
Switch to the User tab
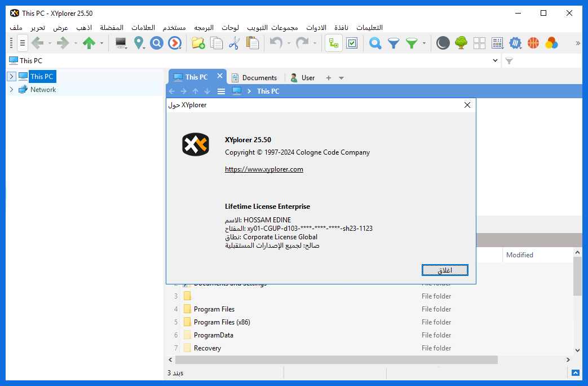click(x=303, y=78)
